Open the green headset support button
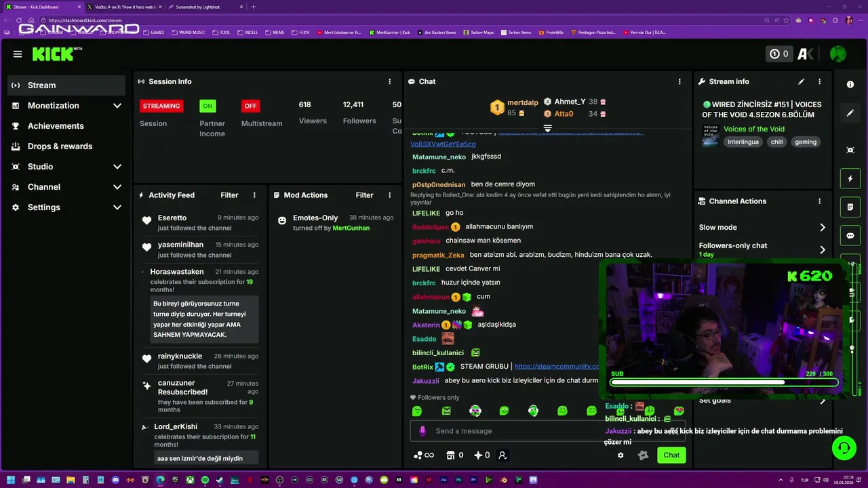Image resolution: width=868 pixels, height=488 pixels. pos(844,448)
